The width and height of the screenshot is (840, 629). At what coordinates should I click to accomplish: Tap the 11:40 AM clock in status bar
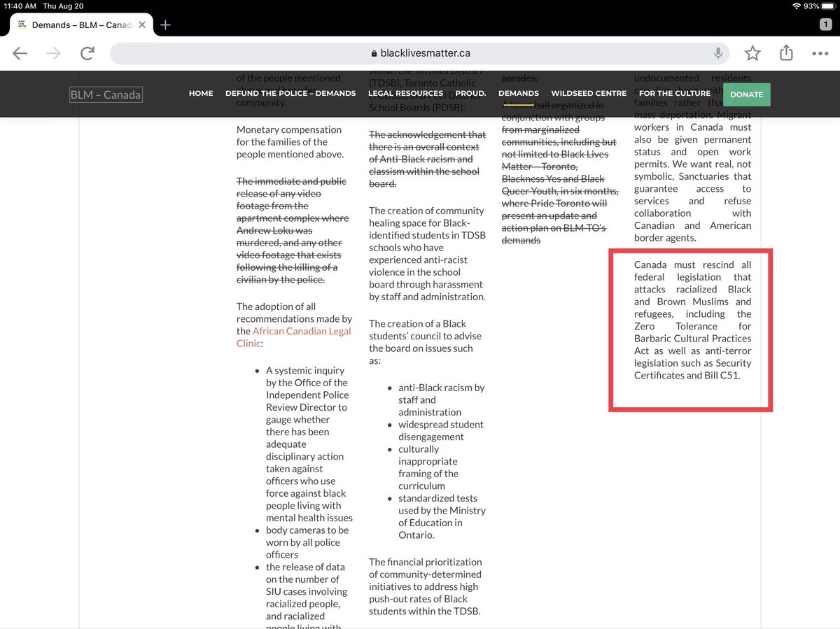coord(20,6)
